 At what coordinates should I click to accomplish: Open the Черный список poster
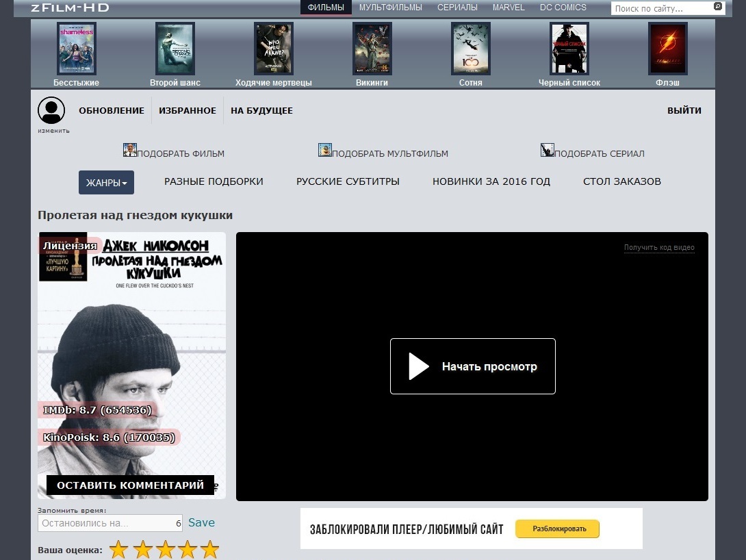click(569, 49)
